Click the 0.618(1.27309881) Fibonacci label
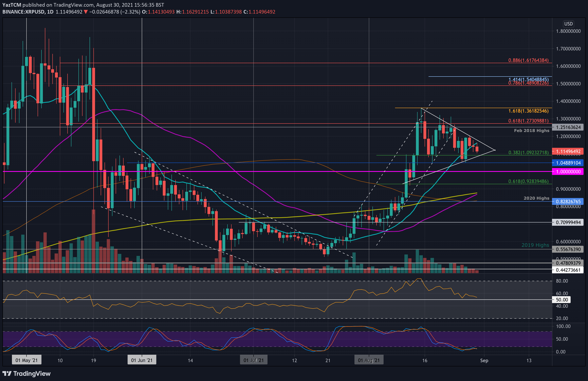 point(529,121)
